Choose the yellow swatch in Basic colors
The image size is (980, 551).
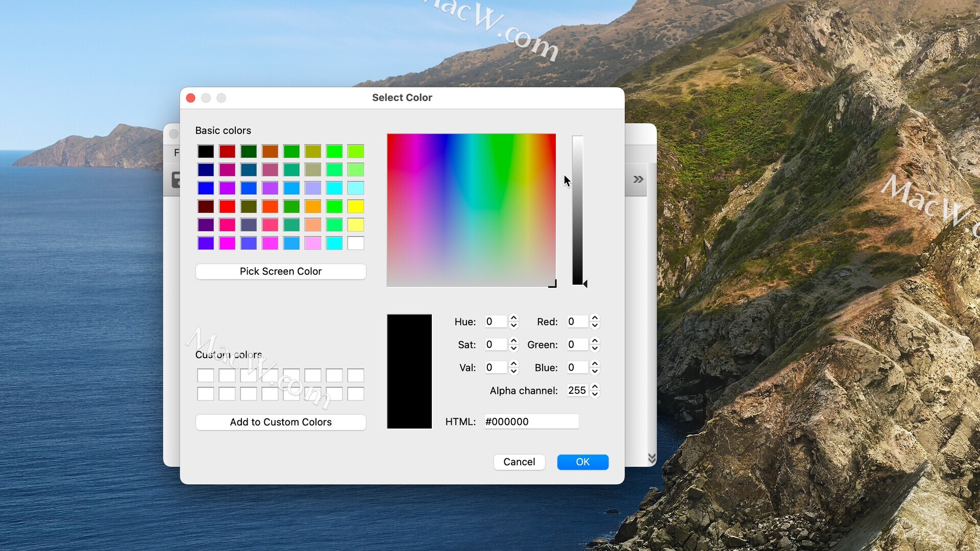[x=356, y=206]
